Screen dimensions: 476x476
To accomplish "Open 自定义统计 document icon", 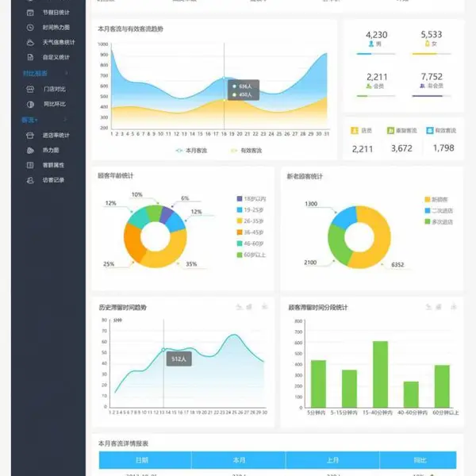I will click(30, 57).
